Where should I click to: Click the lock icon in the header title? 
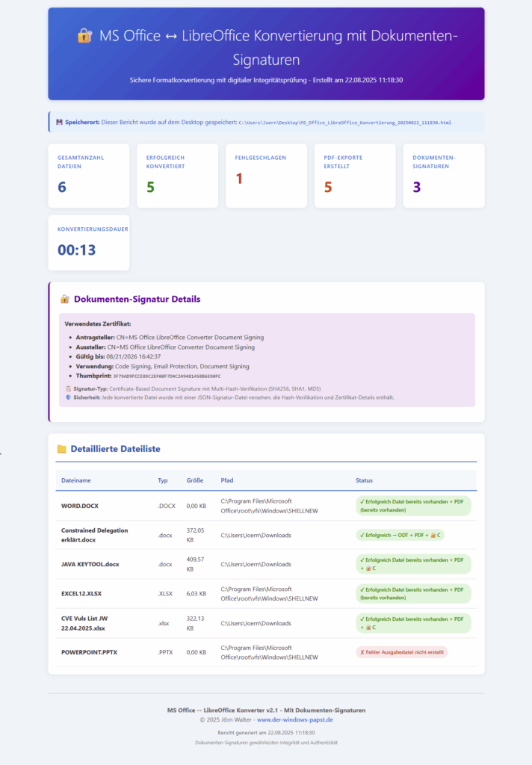(x=84, y=36)
